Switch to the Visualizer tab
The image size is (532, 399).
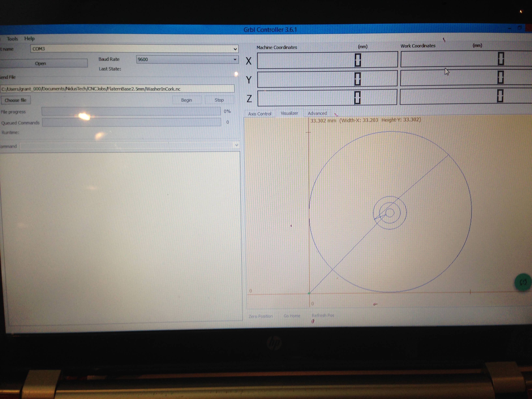[x=289, y=113]
